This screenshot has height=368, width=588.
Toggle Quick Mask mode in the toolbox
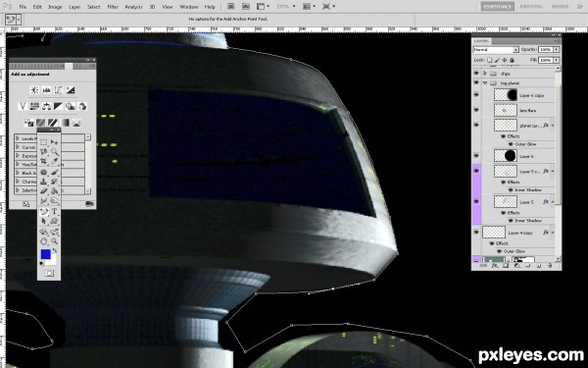coord(49,274)
